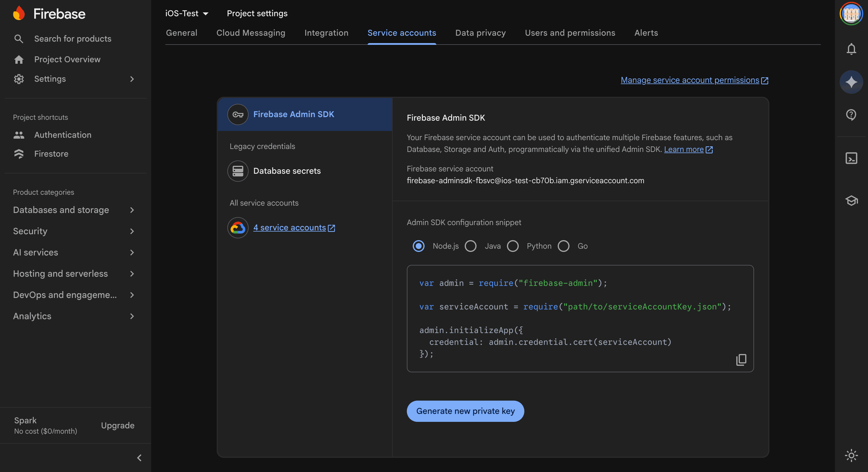Open notifications via the bell icon
Screen dimensions: 868x472
tap(851, 49)
